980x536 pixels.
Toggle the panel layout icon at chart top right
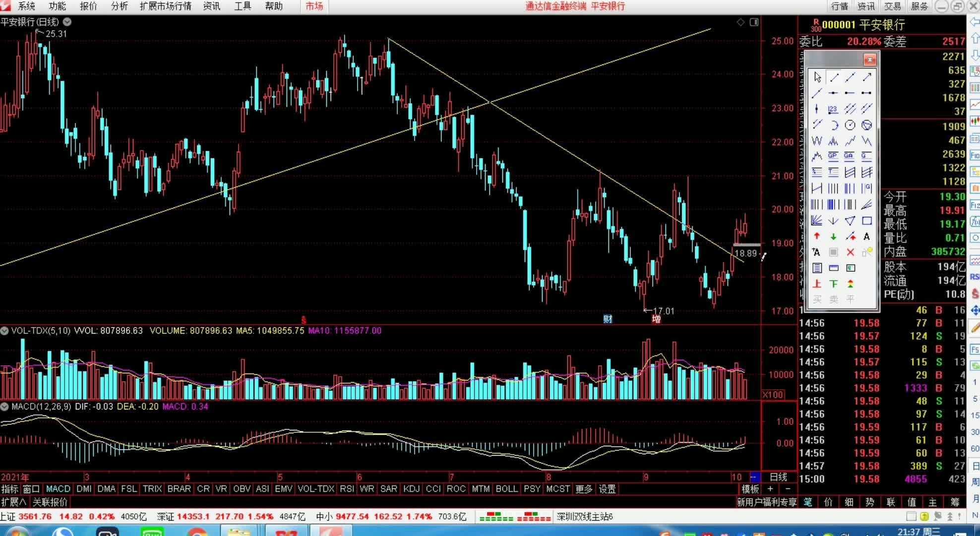pyautogui.click(x=754, y=22)
